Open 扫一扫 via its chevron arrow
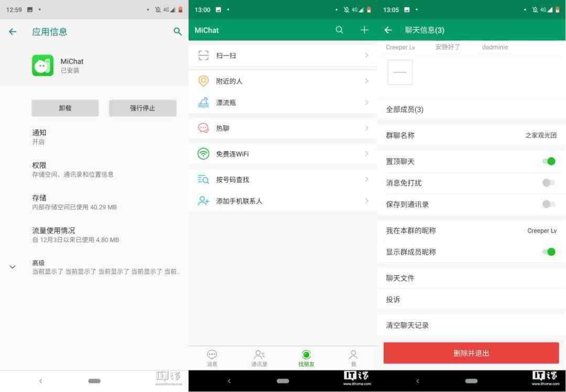Image resolution: width=566 pixels, height=392 pixels. pyautogui.click(x=366, y=55)
